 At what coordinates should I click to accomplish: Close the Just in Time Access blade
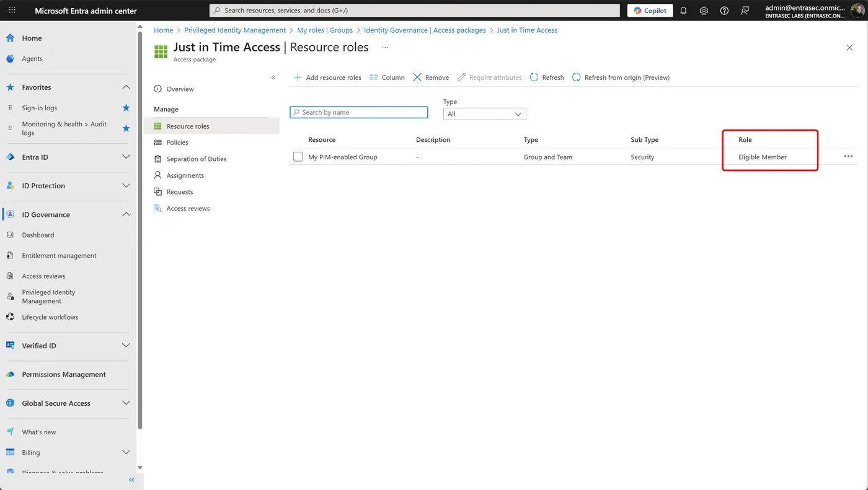849,48
